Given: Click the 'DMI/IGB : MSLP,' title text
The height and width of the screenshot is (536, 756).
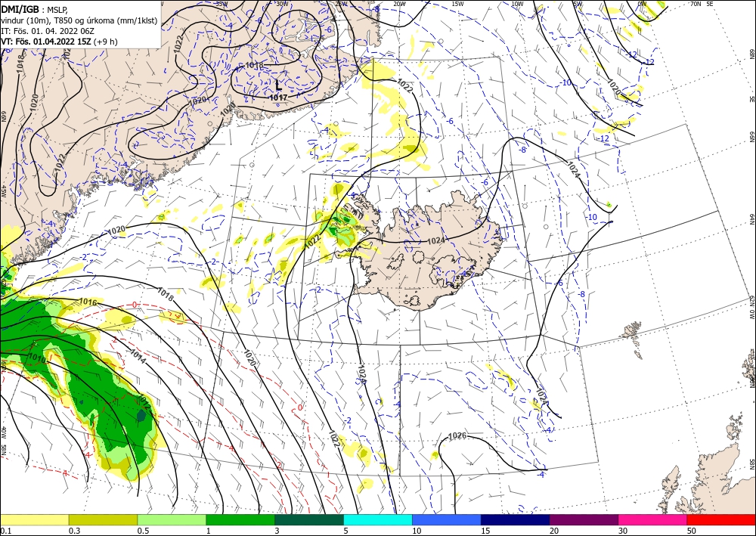Looking at the screenshot, I should (x=34, y=10).
